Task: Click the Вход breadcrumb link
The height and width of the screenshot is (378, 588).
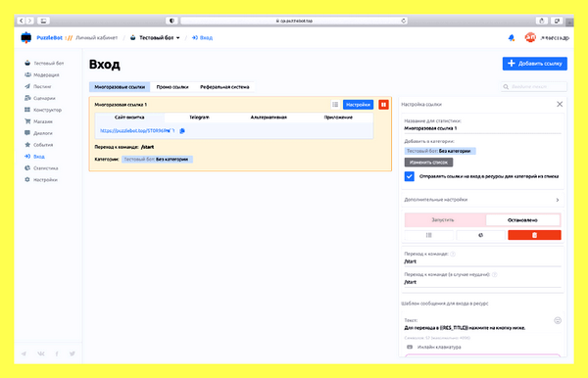Action: [203, 38]
